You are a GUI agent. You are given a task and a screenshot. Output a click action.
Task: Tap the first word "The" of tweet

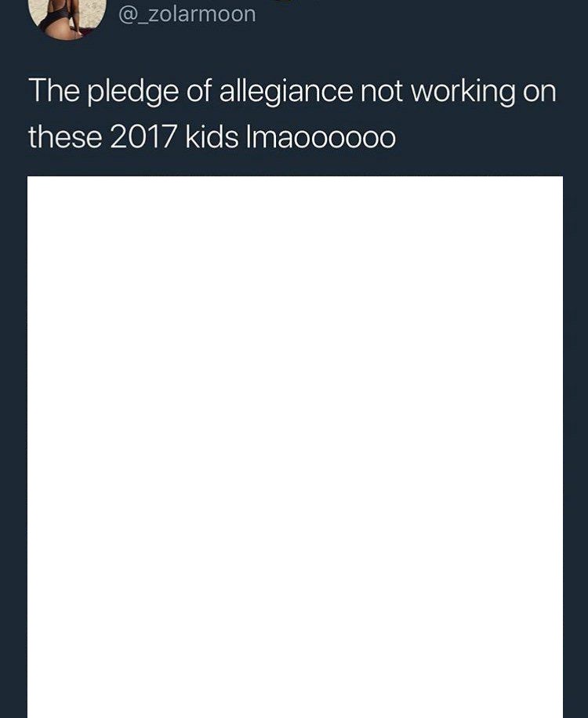click(x=53, y=90)
